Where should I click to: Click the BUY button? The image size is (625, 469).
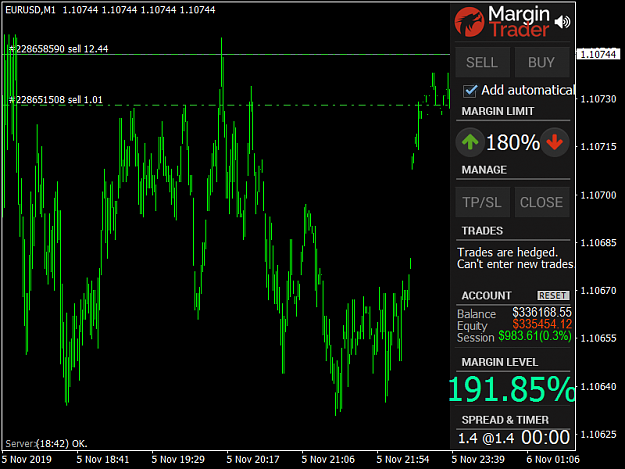542,62
